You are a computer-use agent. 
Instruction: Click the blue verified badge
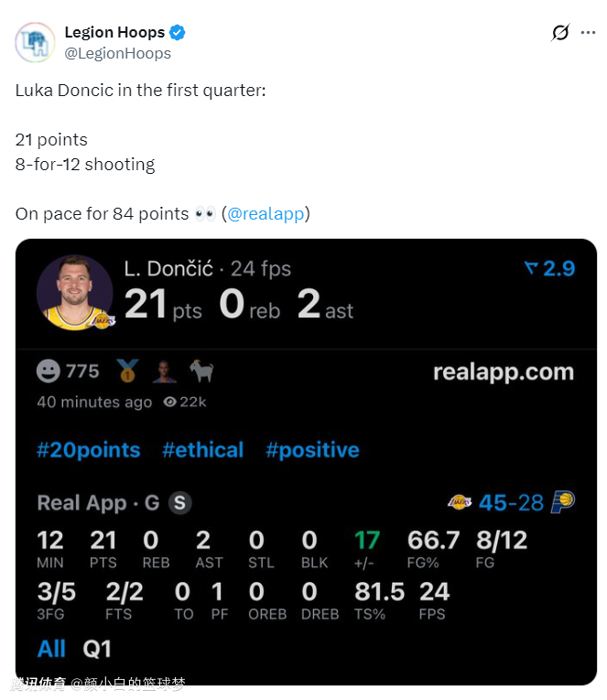pos(178,33)
